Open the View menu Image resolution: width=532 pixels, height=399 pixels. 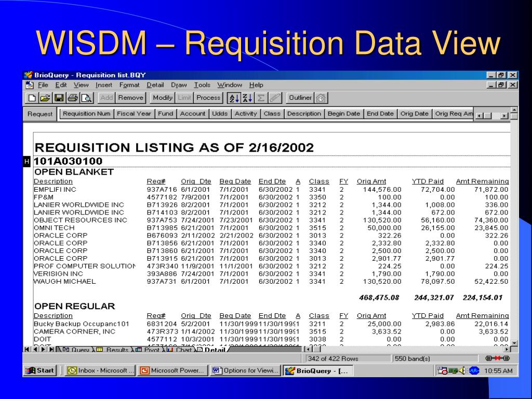(x=81, y=85)
